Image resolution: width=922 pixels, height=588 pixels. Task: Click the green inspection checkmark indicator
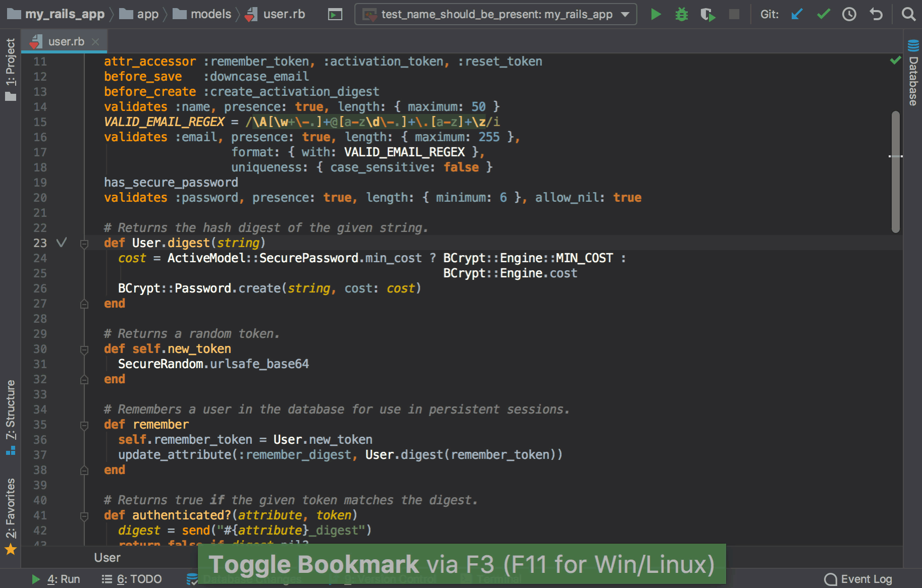895,61
